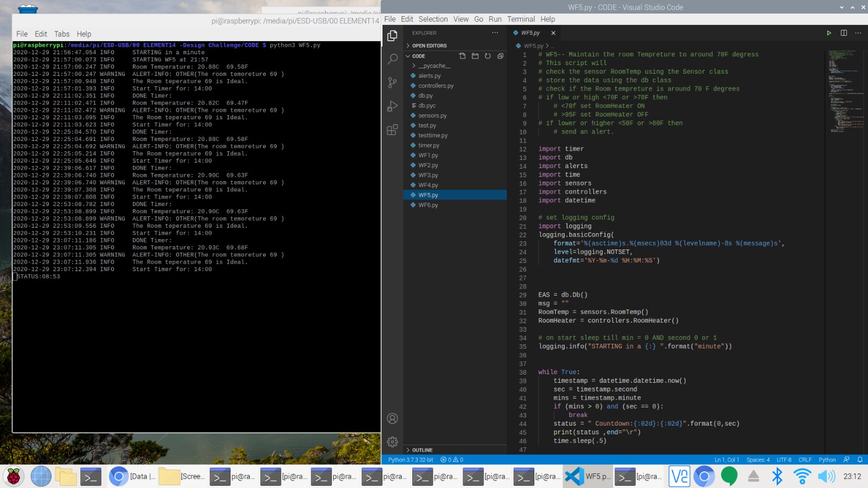Open Source Control view icon
This screenshot has width=868, height=488.
(392, 82)
